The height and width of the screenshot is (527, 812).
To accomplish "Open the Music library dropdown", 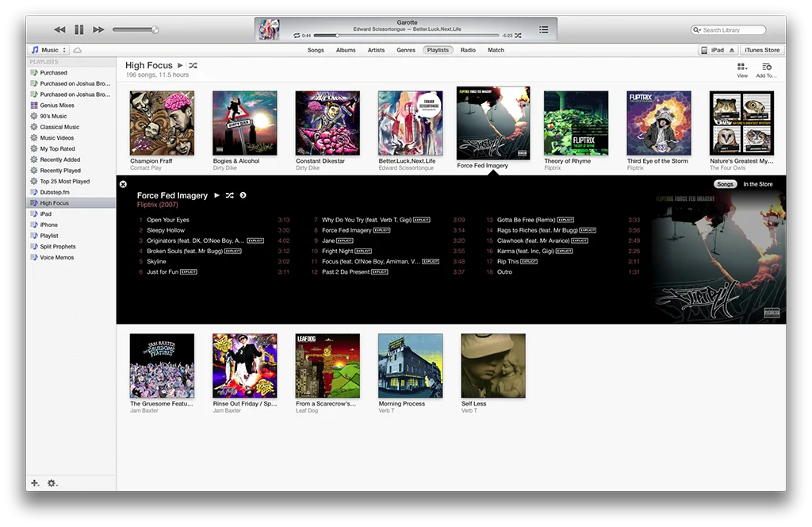I will pyautogui.click(x=48, y=50).
